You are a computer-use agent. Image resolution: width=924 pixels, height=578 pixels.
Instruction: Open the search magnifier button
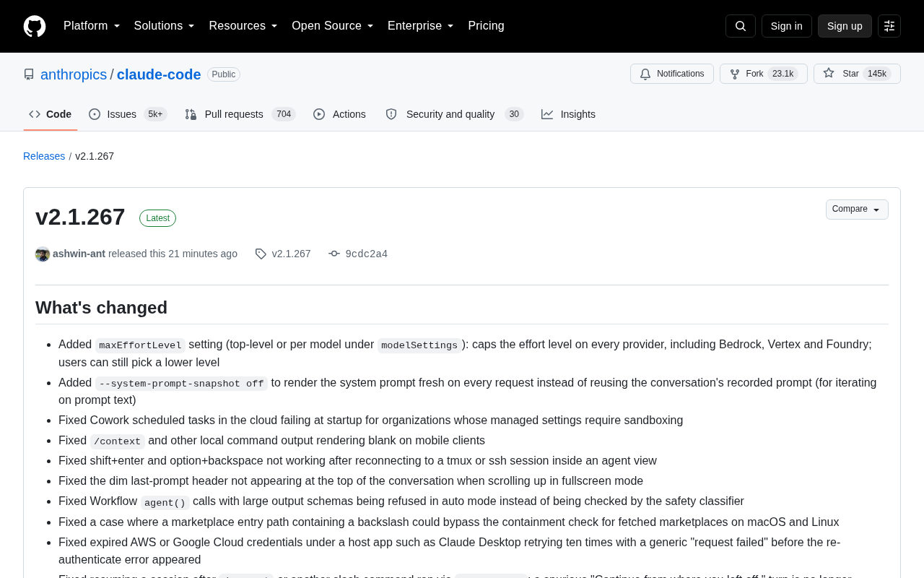(741, 26)
